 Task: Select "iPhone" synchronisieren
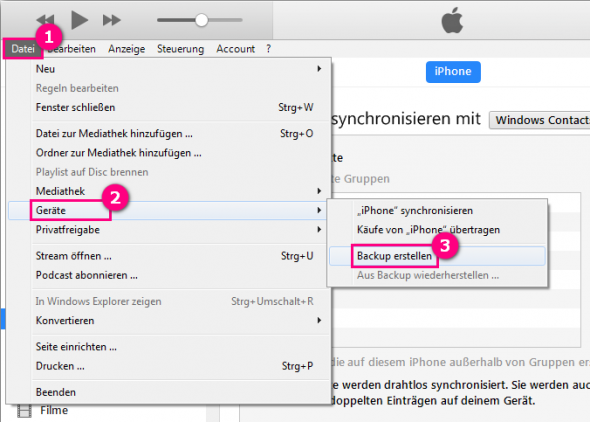point(437,211)
